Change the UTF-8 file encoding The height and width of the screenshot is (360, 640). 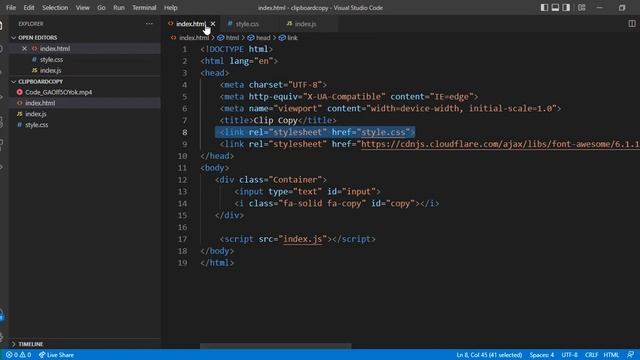coord(569,355)
